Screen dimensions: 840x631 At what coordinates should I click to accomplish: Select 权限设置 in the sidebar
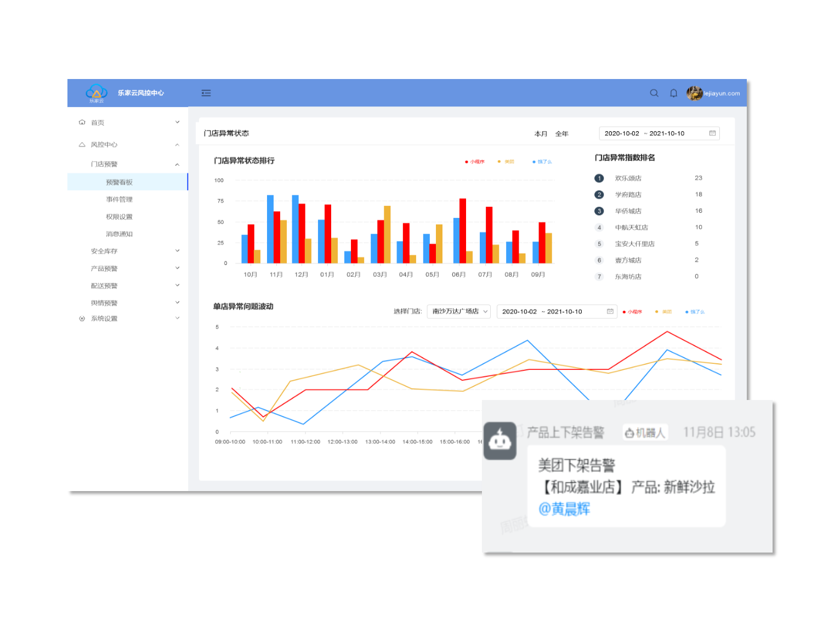(x=119, y=217)
